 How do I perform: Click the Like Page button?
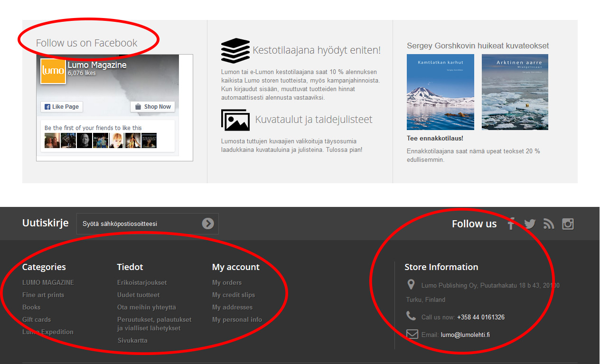62,107
